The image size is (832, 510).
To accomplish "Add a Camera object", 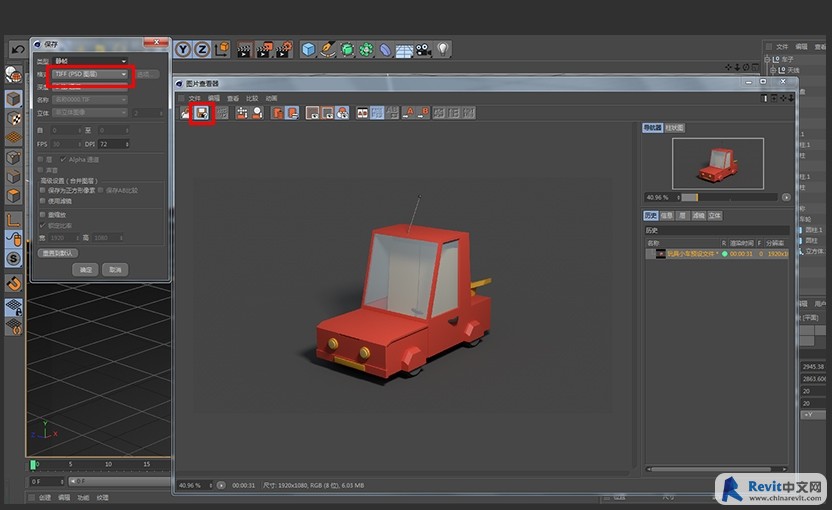I will (x=423, y=49).
